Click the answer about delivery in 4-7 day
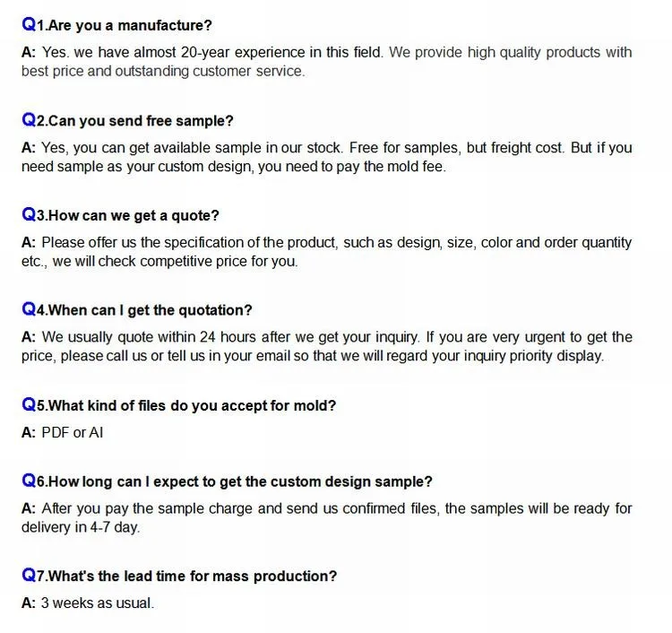The width and height of the screenshot is (672, 633). (326, 517)
